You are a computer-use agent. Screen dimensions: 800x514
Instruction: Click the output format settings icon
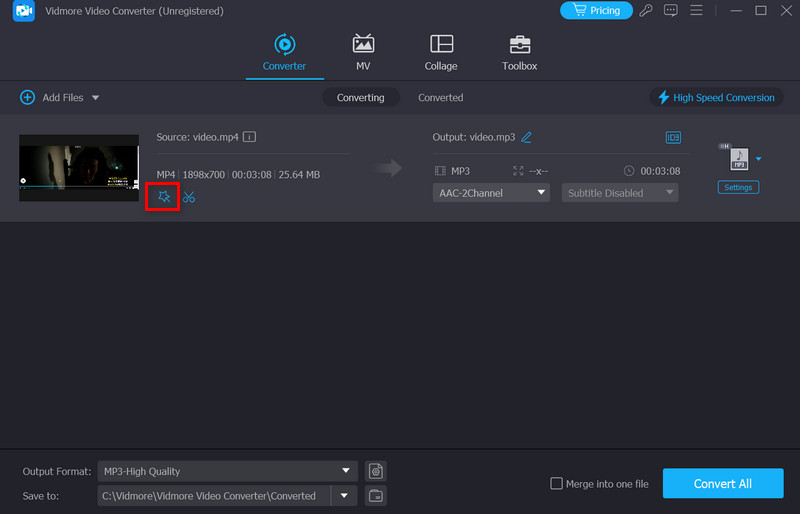click(x=376, y=471)
